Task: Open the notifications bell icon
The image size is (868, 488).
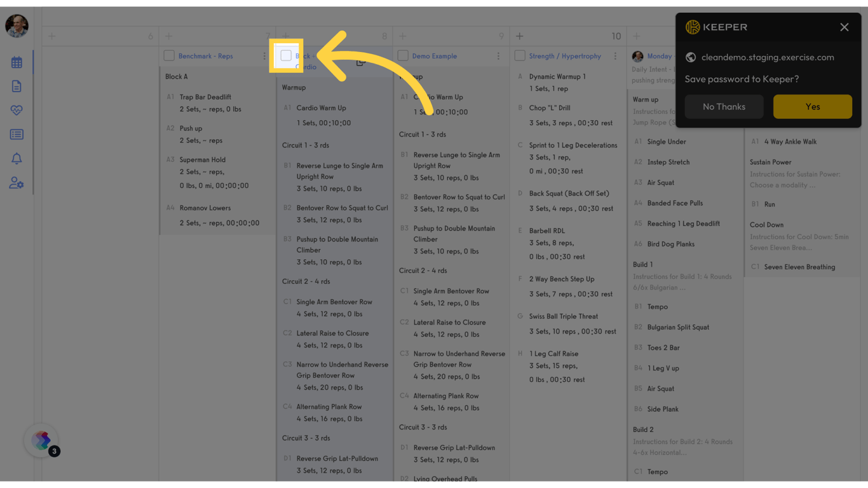Action: pyautogui.click(x=17, y=158)
